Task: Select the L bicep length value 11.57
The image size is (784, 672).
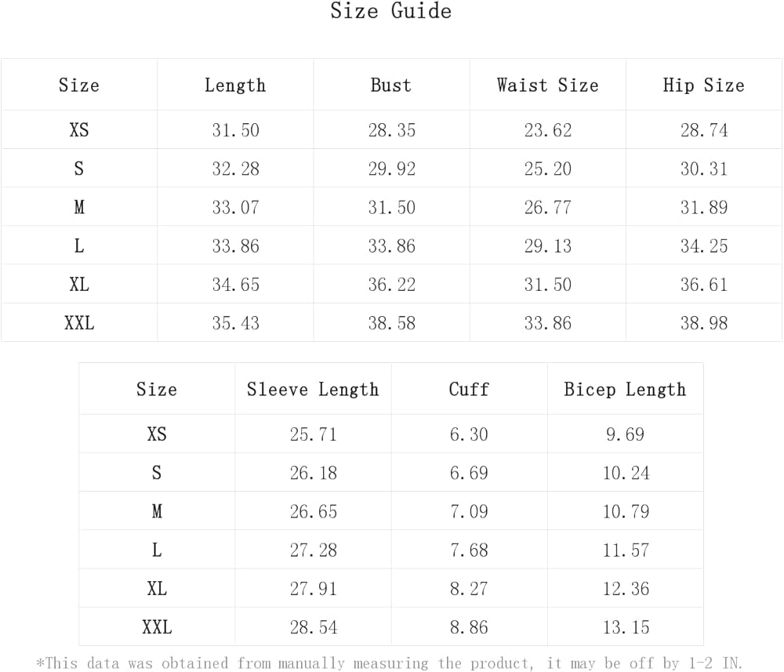Action: (x=626, y=550)
